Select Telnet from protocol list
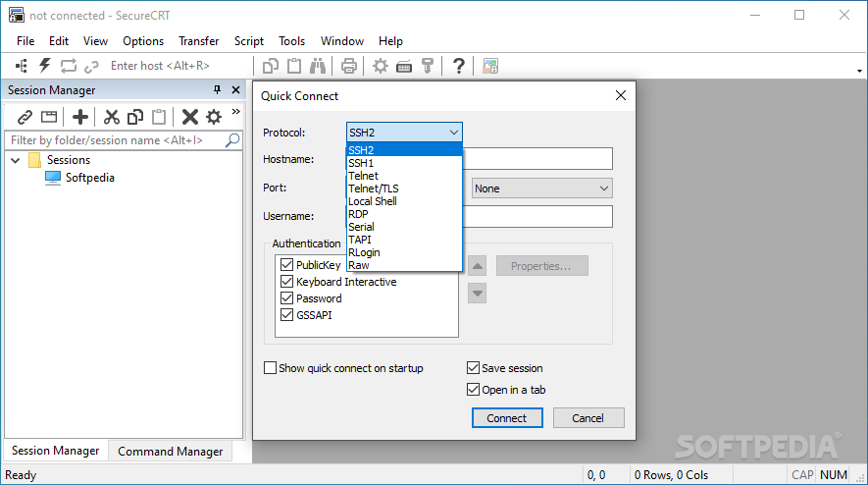 (404, 176)
